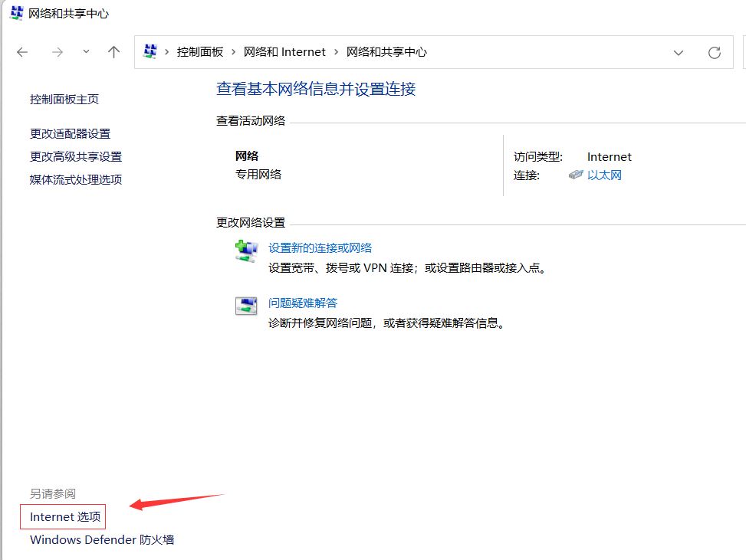This screenshot has width=746, height=560.
Task: Open 更改适配器设置
Action: pos(71,134)
